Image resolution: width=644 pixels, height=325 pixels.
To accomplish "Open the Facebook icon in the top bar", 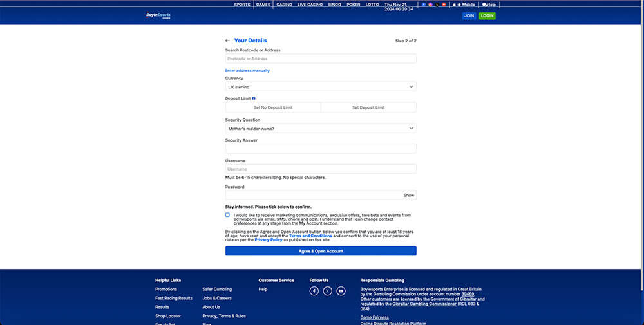I will 424,5.
